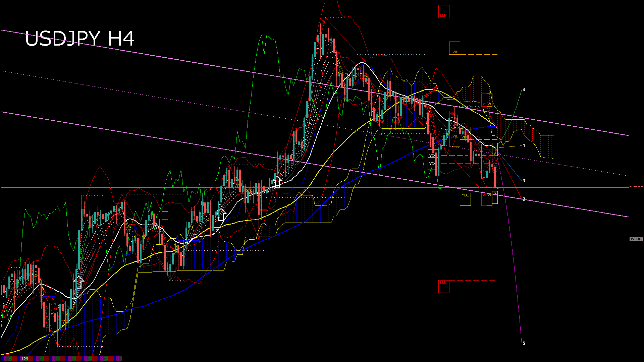Click the 12/1 date marker

pyautogui.click(x=25, y=359)
